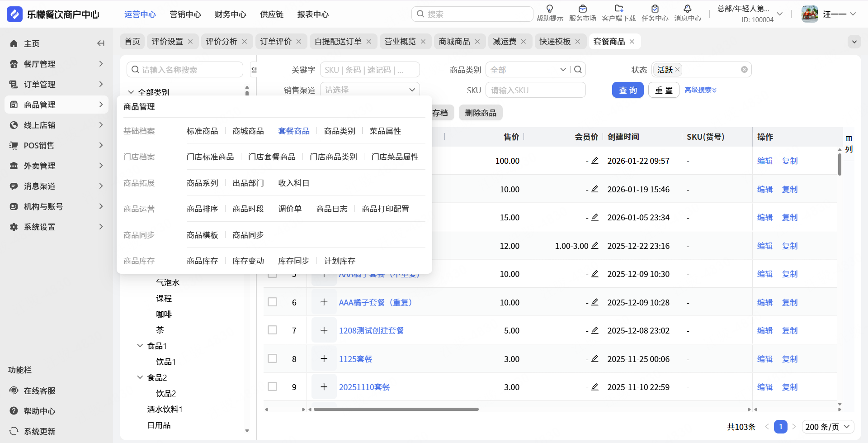Open the task center icon
This screenshot has height=443, width=868.
click(655, 9)
